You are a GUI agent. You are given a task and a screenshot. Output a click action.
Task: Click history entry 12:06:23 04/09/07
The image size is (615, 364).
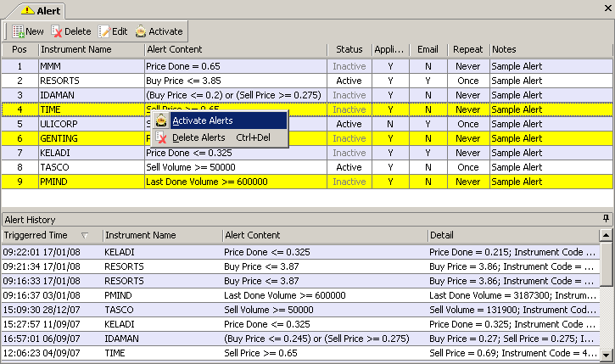(301, 354)
